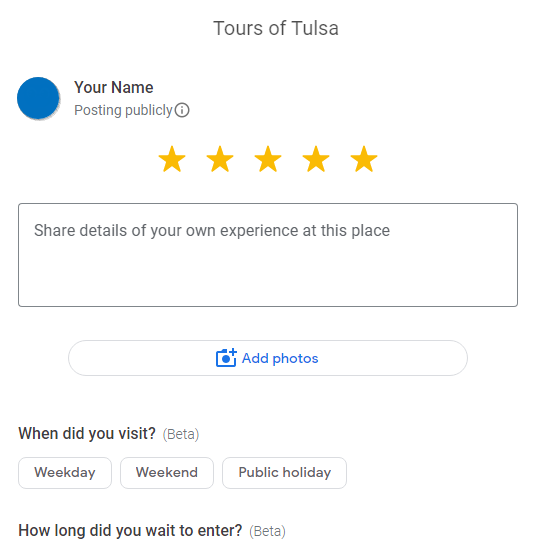
Task: Click the Add photos button
Action: (x=268, y=358)
